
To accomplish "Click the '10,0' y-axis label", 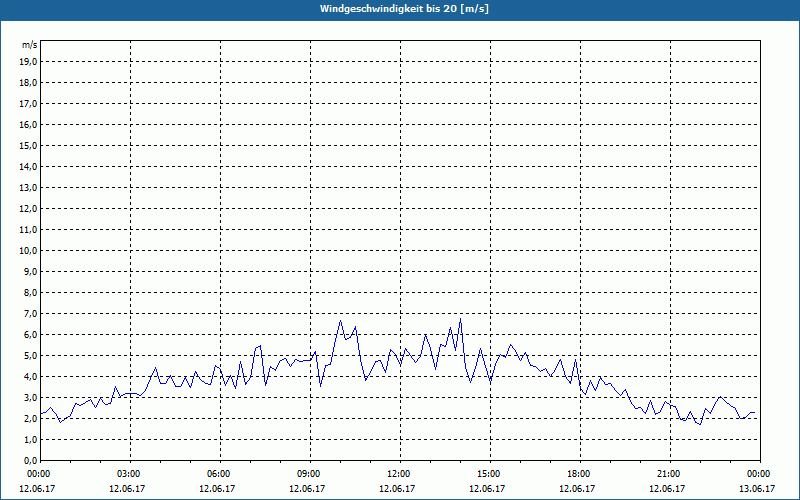I will (28, 251).
